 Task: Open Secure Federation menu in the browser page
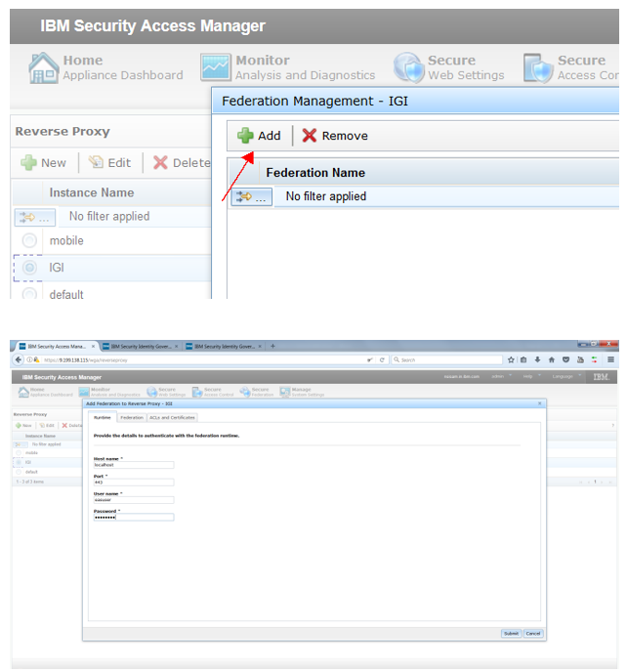pyautogui.click(x=257, y=392)
